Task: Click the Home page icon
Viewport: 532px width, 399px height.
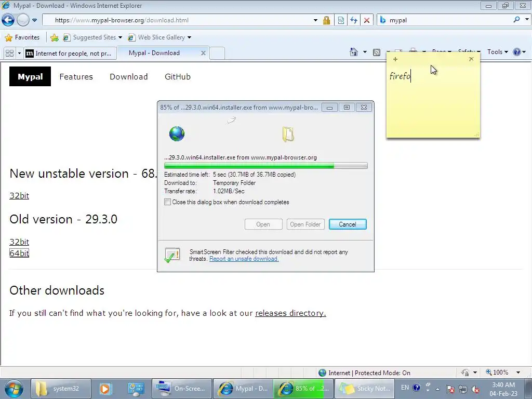Action: [354, 52]
